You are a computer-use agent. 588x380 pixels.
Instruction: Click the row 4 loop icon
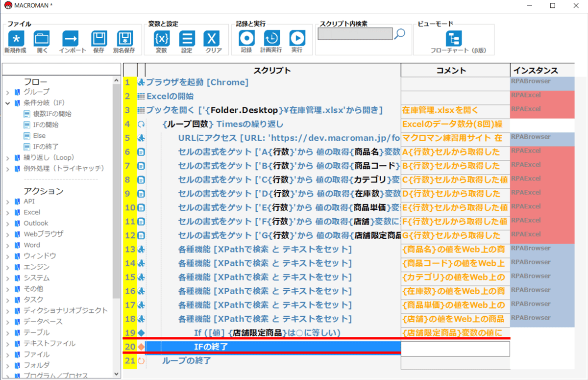click(141, 124)
